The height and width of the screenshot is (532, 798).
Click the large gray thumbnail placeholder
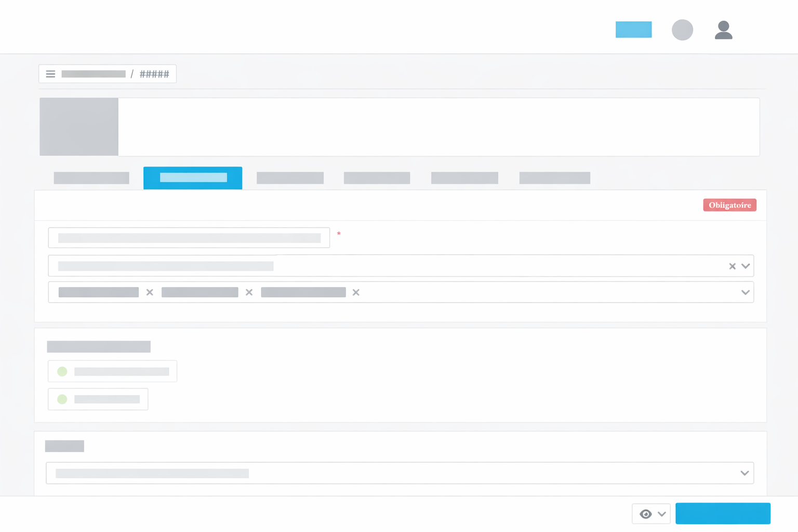point(78,126)
